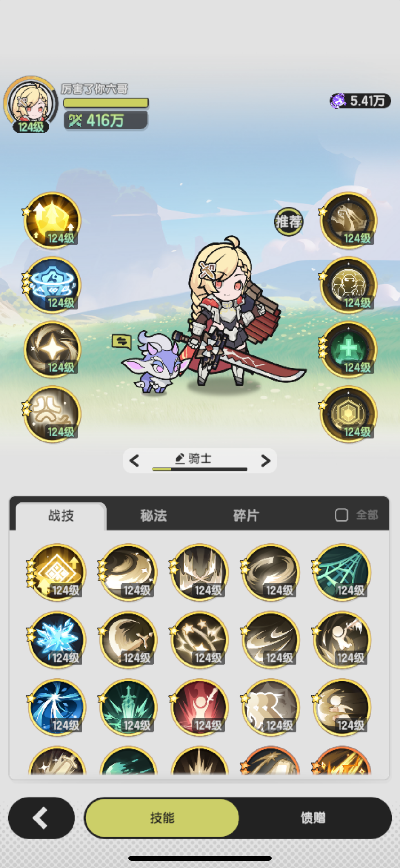
Task: Open the 秘法 tab
Action: (x=153, y=515)
